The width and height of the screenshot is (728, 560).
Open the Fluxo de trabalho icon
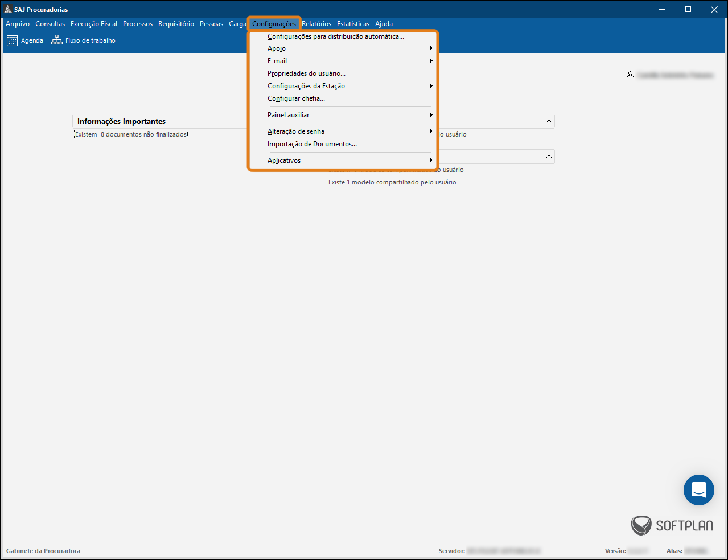(x=57, y=40)
